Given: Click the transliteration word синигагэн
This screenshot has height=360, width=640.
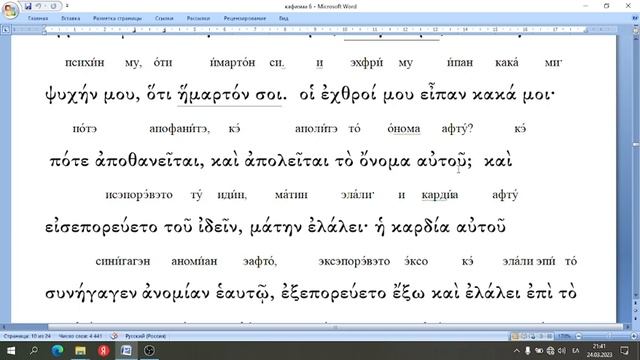Looking at the screenshot, I should coord(123,261).
